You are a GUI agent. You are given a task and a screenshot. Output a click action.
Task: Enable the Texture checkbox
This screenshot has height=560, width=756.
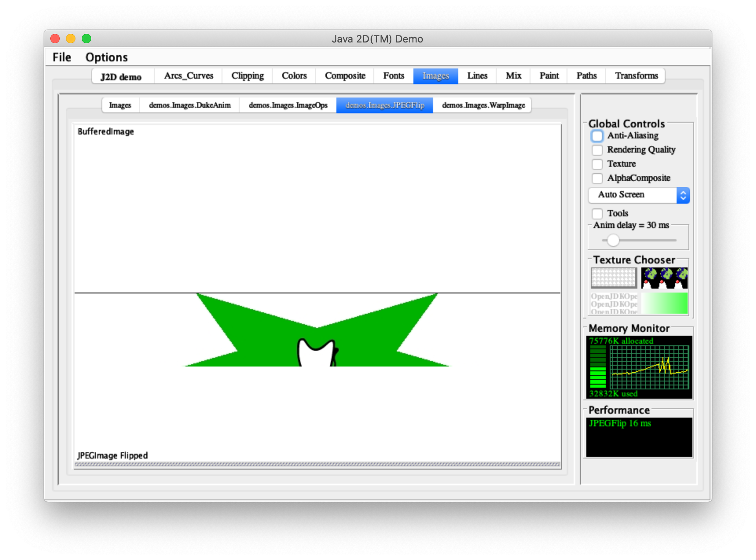597,164
